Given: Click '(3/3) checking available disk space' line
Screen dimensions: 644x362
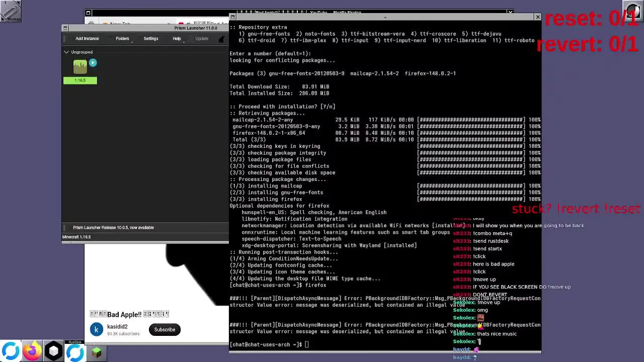Looking at the screenshot, I should tap(385, 172).
